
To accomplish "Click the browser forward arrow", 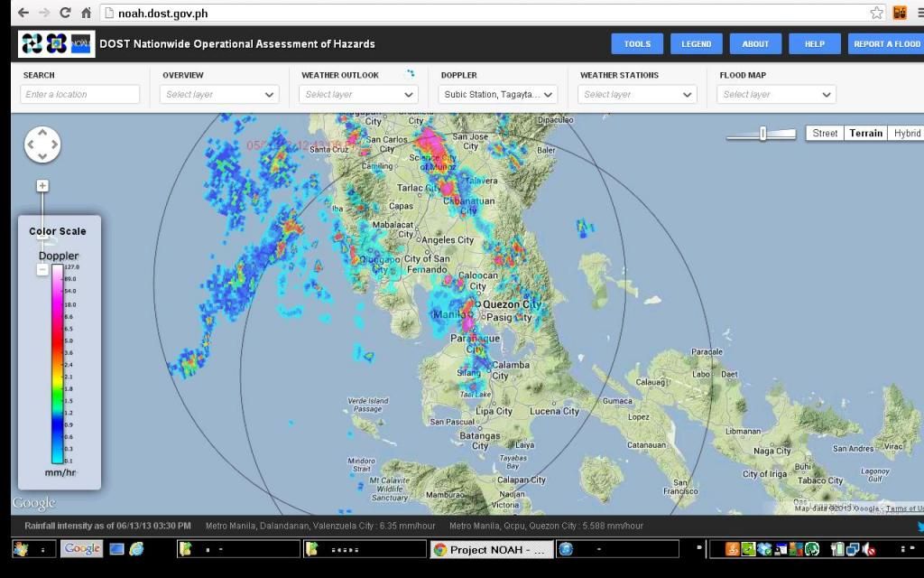I will click(x=44, y=13).
